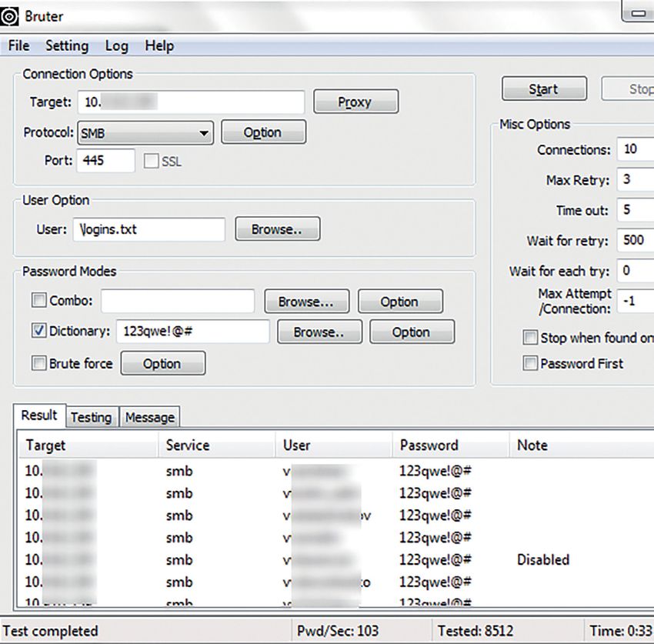The width and height of the screenshot is (654, 644).
Task: Browse for a user list file
Action: tap(278, 229)
